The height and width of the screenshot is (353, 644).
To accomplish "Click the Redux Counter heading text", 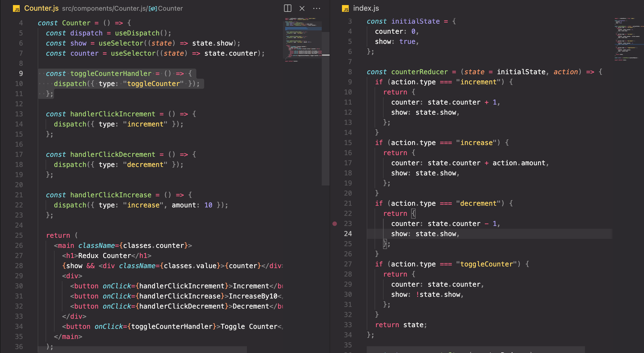I will coord(105,256).
